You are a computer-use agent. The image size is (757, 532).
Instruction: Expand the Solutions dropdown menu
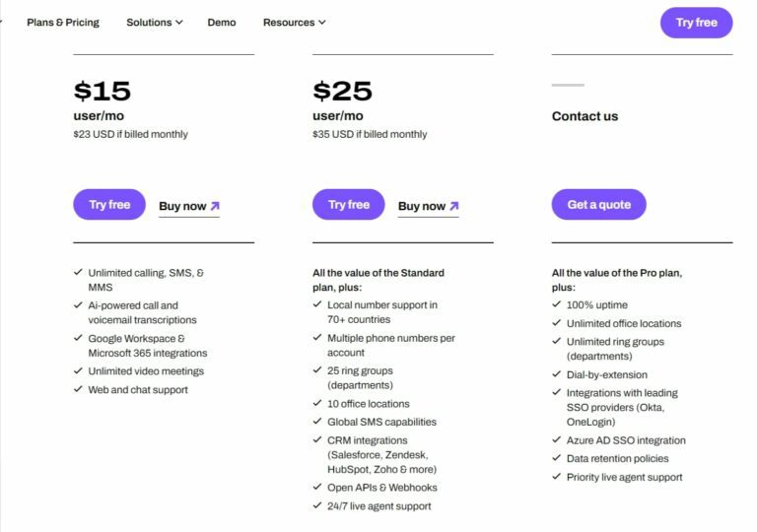tap(154, 23)
